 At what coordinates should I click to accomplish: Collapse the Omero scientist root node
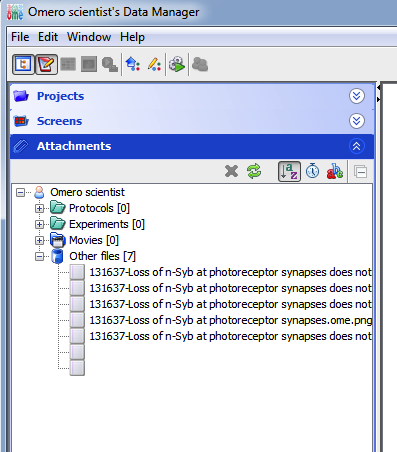tap(20, 192)
